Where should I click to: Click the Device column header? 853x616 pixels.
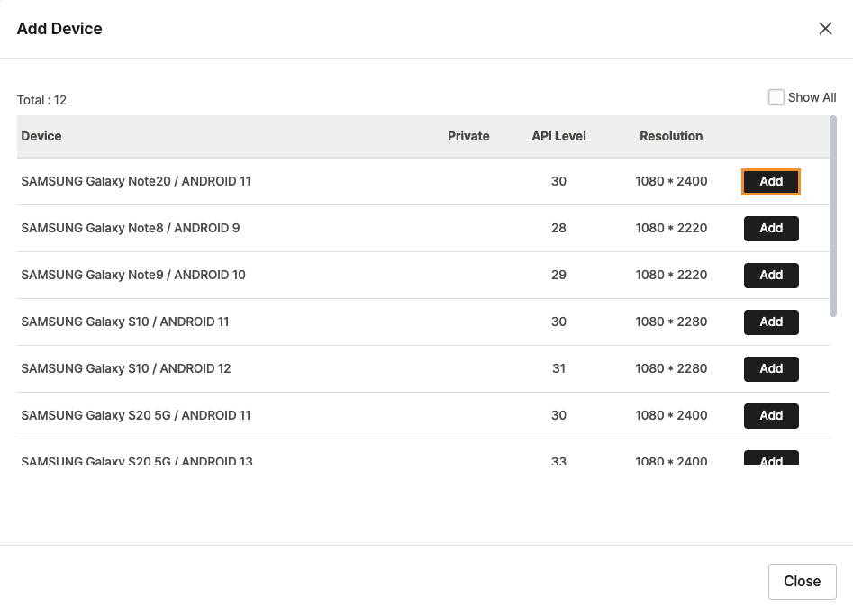pos(41,137)
